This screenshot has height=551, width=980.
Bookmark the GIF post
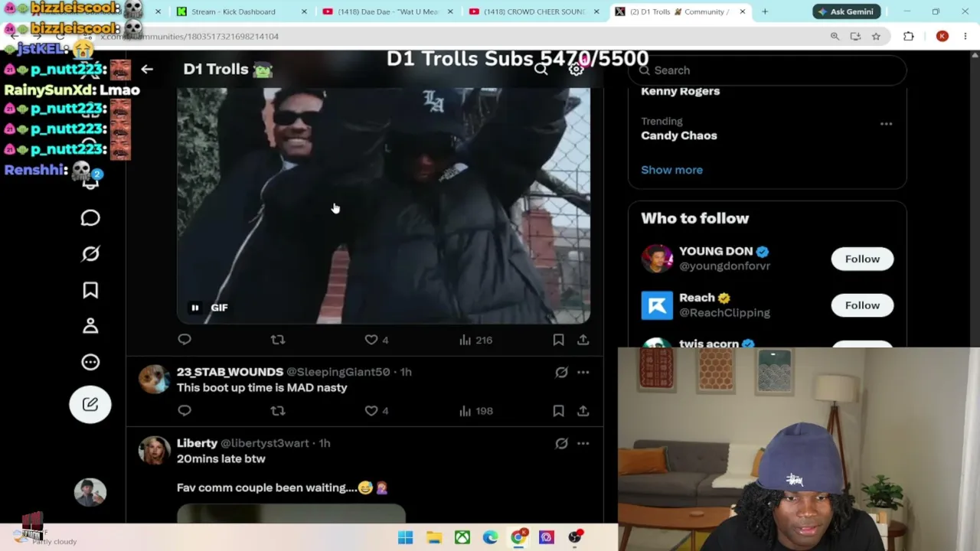click(x=558, y=340)
